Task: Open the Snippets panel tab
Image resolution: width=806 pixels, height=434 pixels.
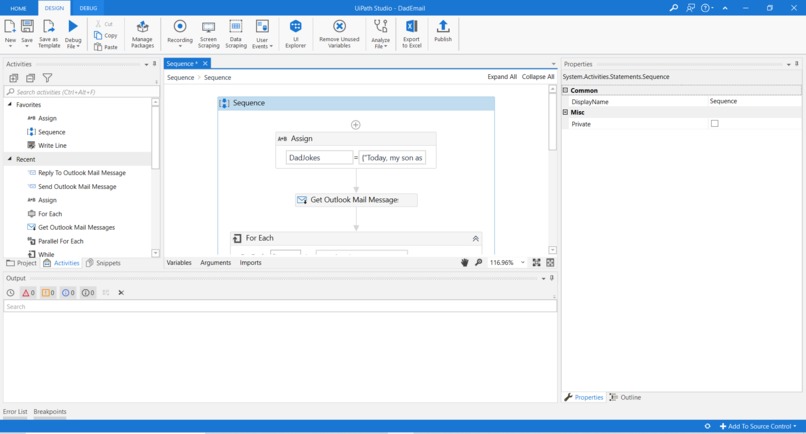Action: 103,263
